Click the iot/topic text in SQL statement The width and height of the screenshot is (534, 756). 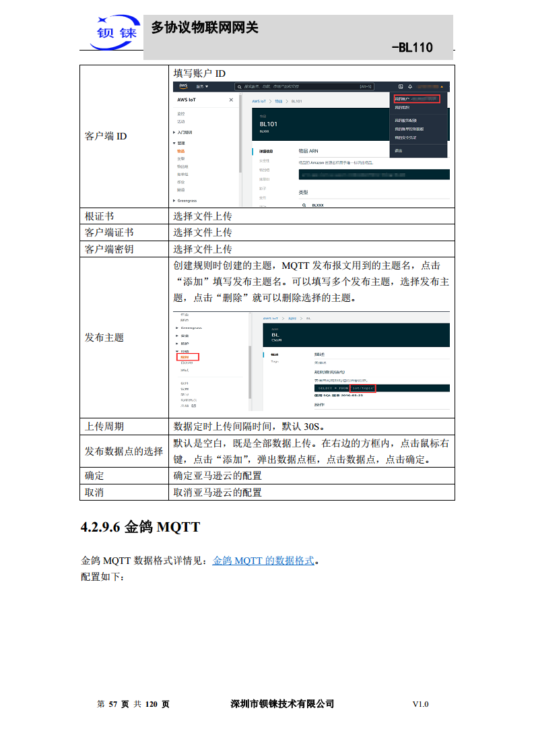362,388
